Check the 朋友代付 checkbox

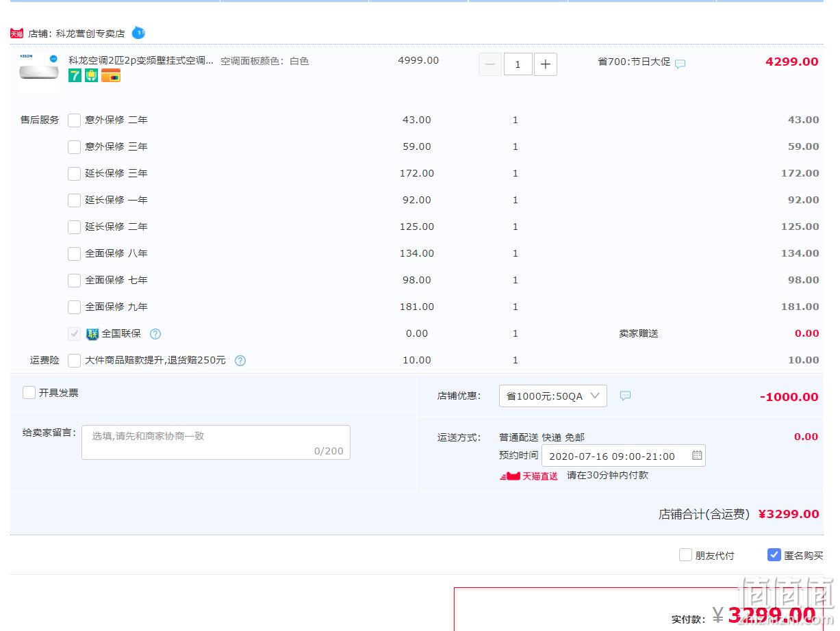pos(685,555)
